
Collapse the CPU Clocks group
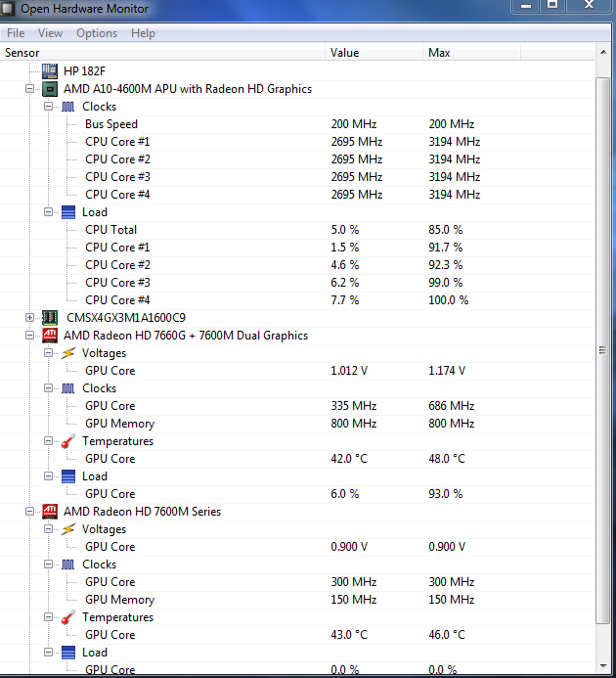(48, 107)
